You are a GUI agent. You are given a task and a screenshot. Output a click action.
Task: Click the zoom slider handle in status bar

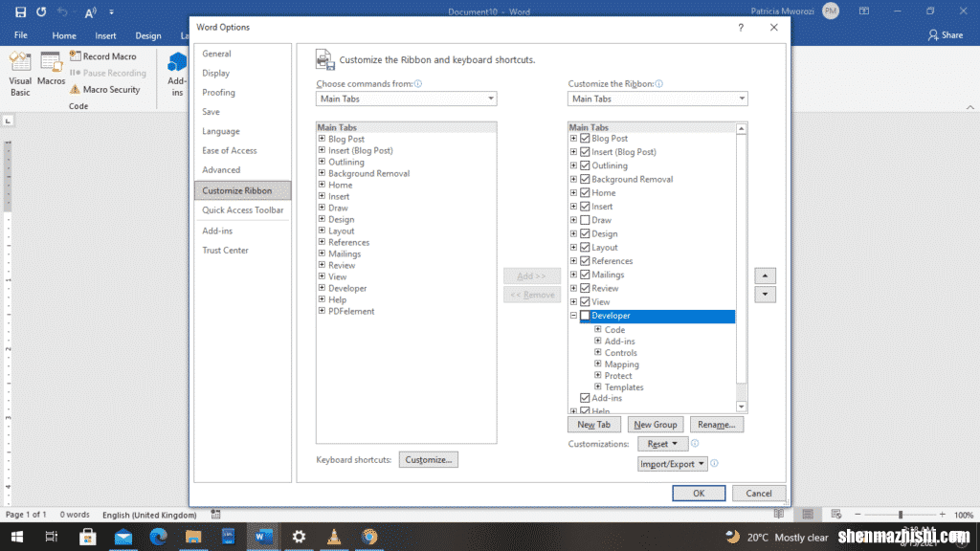(x=901, y=515)
